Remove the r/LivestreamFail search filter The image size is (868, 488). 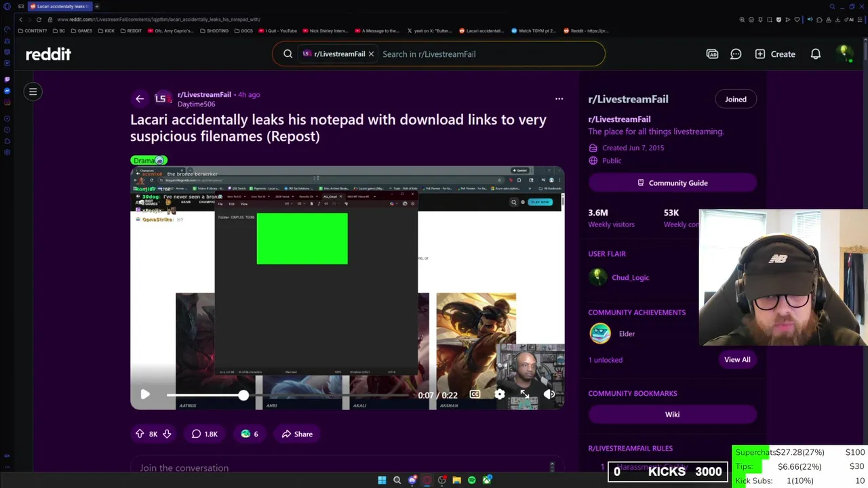[371, 54]
